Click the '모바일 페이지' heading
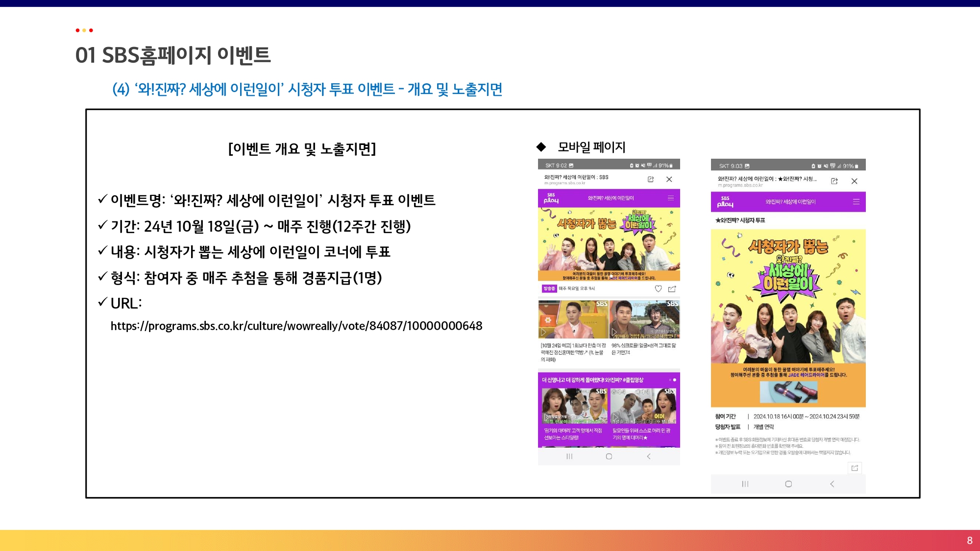This screenshot has height=551, width=980. [591, 147]
